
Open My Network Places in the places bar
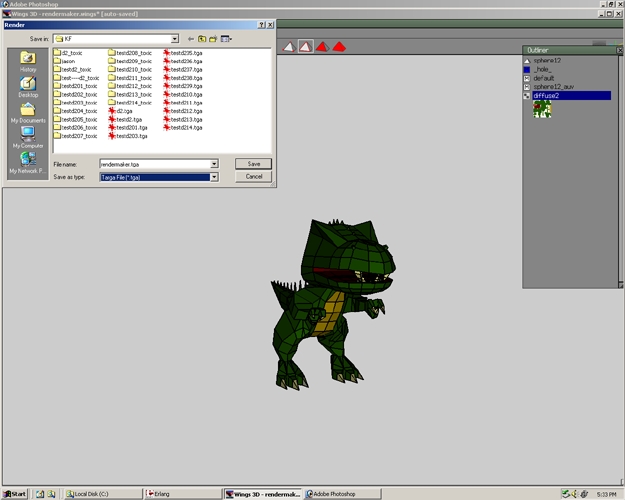(28, 163)
